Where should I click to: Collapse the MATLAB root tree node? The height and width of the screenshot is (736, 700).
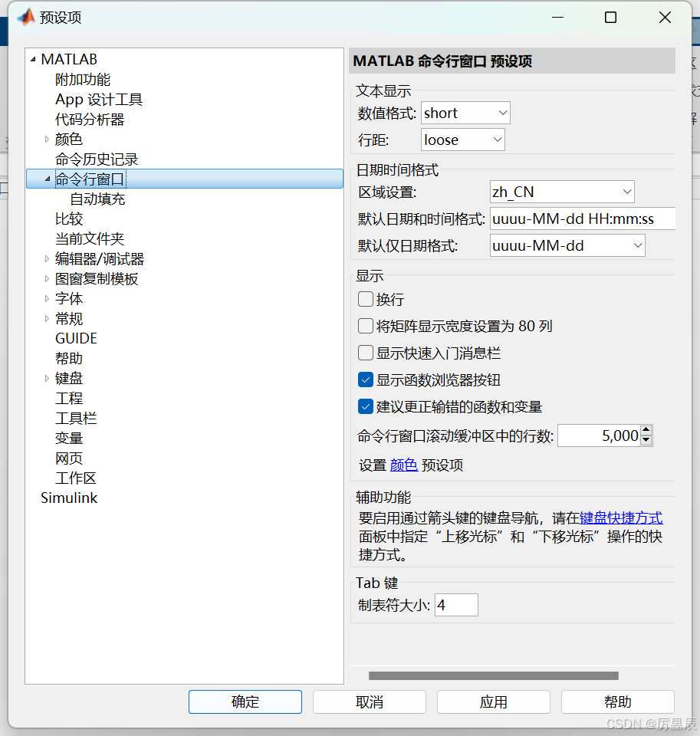pyautogui.click(x=33, y=60)
